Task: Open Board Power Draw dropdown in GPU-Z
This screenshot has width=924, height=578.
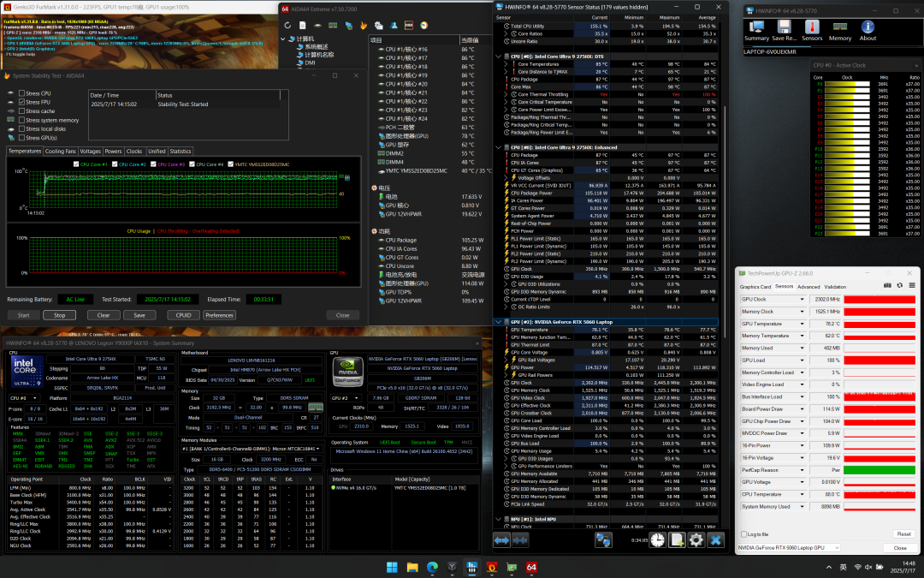Action: tap(802, 409)
